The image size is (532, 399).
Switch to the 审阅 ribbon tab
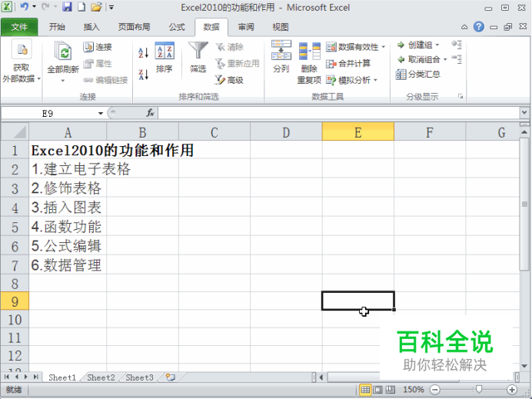click(246, 27)
